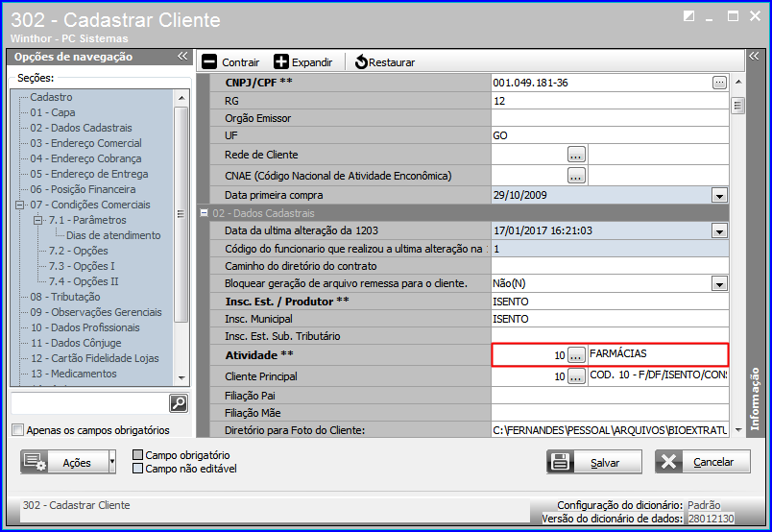Image resolution: width=772 pixels, height=532 pixels.
Task: Collapse 7.1 - Parâmetros tree node
Action: click(x=37, y=220)
